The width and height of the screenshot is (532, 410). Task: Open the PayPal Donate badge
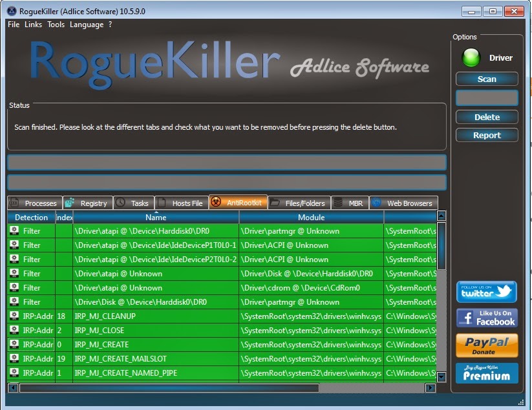[487, 345]
